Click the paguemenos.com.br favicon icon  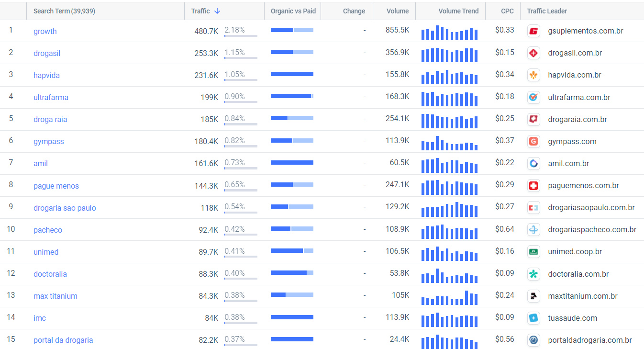[533, 185]
